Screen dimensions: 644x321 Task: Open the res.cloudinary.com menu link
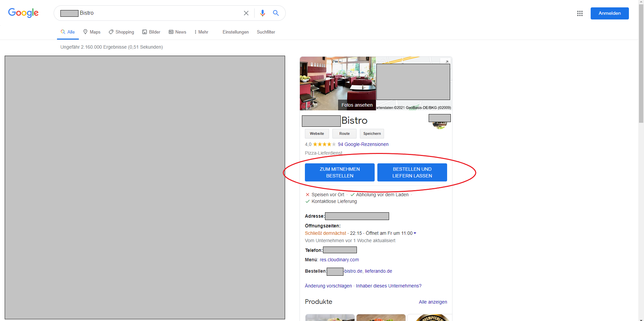point(339,260)
